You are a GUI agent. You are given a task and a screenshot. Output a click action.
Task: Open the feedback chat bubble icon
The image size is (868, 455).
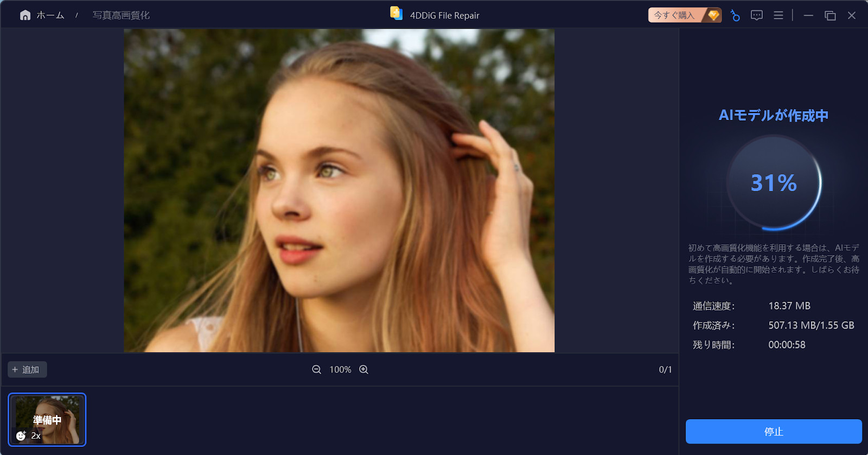[x=757, y=15]
